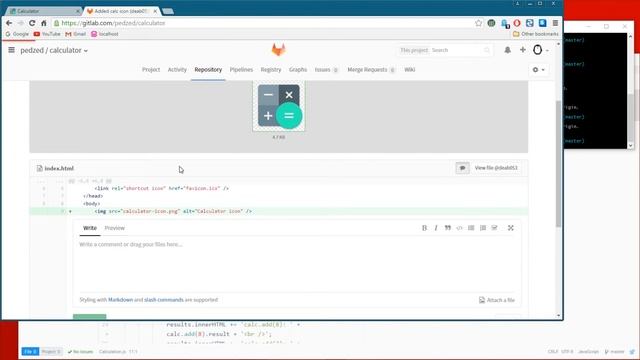Open the slash commands link
Viewport: 640px width, 360px height.
(164, 300)
